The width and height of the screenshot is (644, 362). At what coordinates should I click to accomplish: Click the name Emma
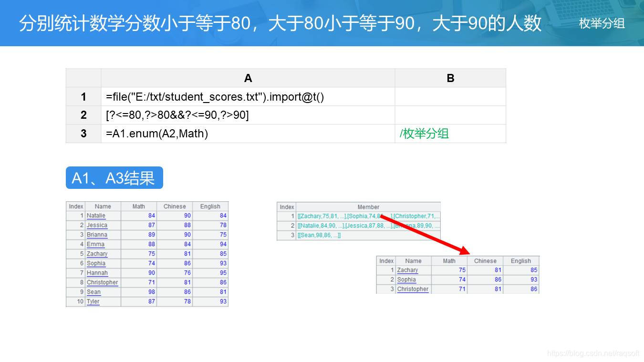coord(95,244)
